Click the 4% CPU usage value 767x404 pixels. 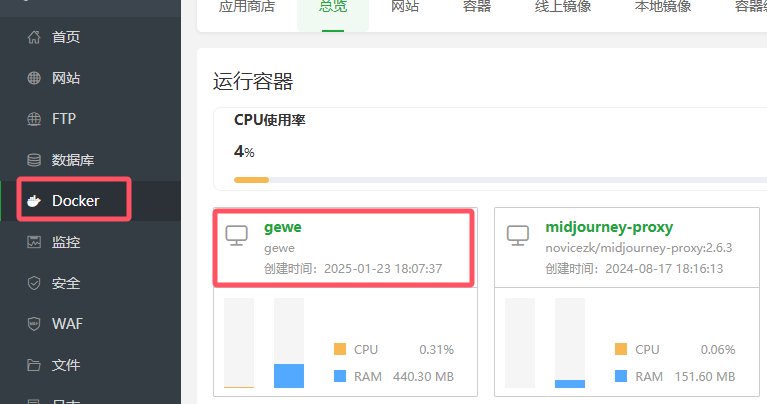pyautogui.click(x=244, y=152)
